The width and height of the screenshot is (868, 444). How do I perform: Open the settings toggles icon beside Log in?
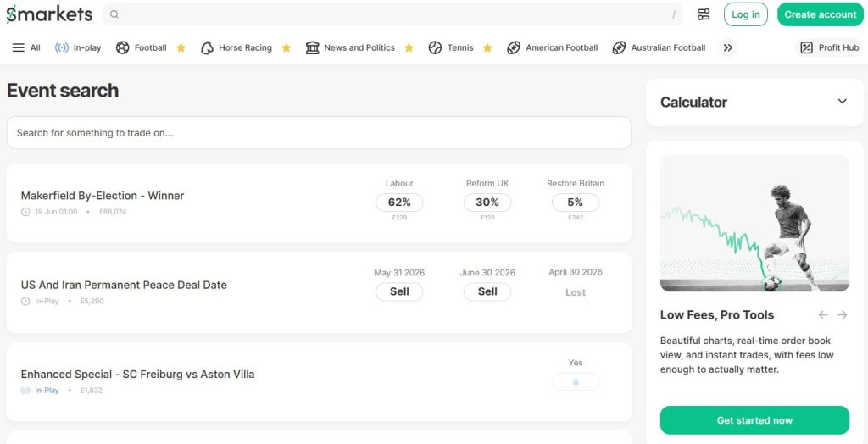pyautogui.click(x=703, y=14)
